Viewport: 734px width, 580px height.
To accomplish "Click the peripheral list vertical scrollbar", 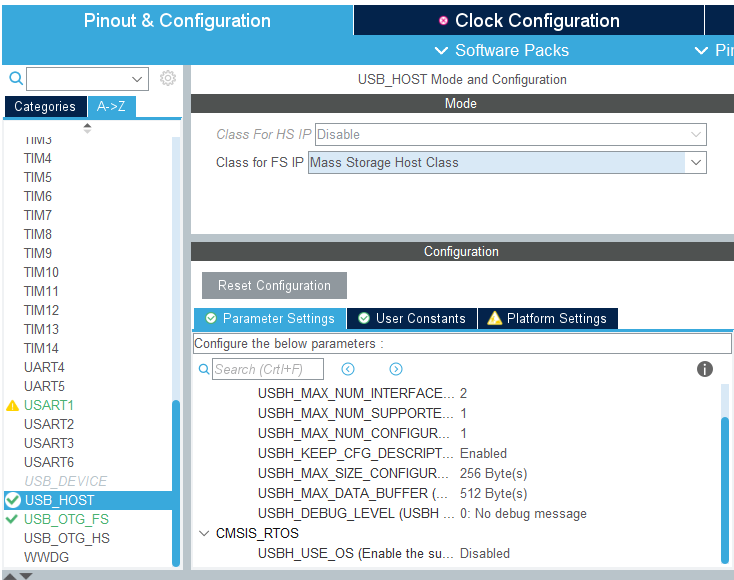I will coord(176,483).
